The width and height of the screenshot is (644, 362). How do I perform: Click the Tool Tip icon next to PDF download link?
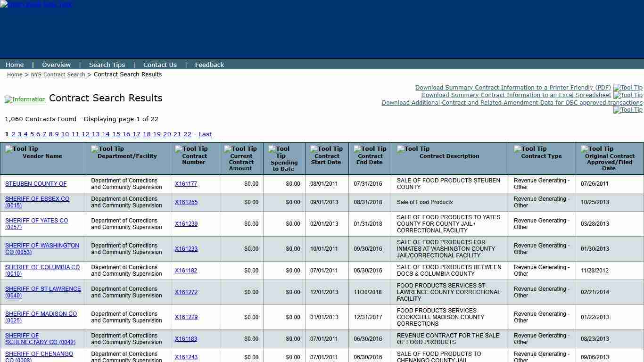click(627, 88)
